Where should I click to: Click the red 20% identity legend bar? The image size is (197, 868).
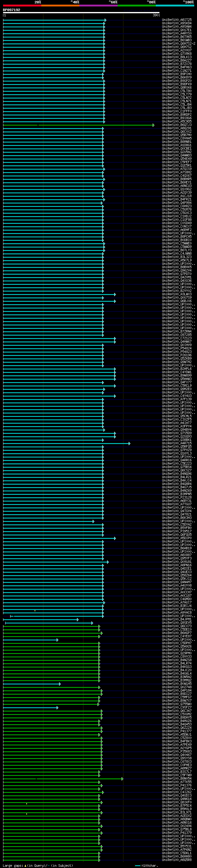[22, 6]
